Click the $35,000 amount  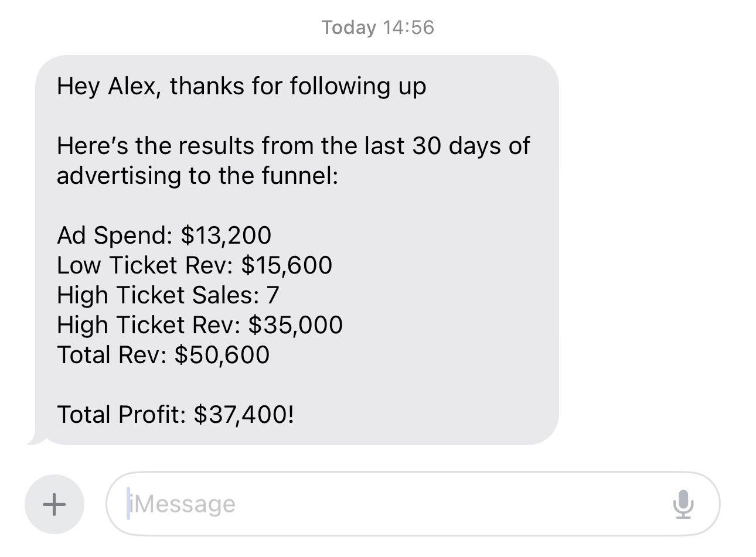[296, 325]
